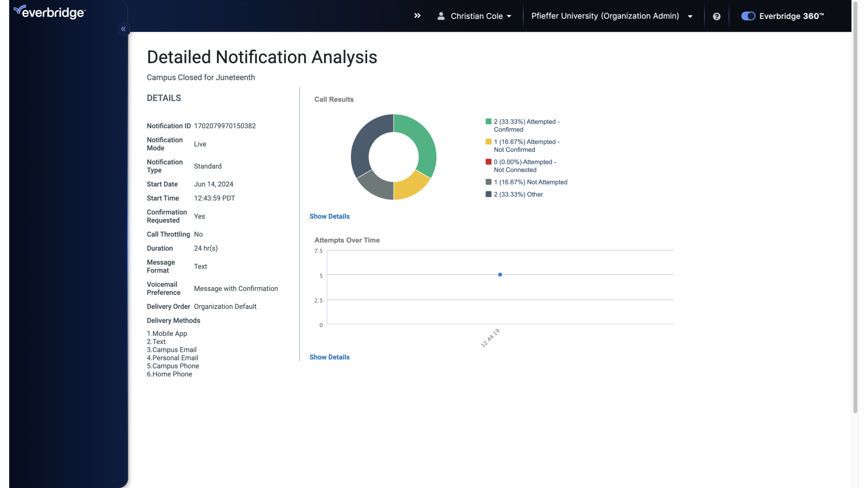
Task: Click the yellow Attempted - Not Confirmed legend square
Action: coord(489,141)
